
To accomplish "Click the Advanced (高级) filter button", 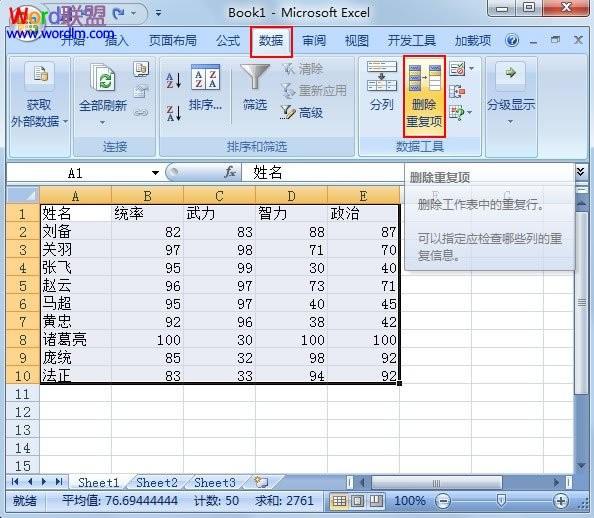I will [x=302, y=113].
